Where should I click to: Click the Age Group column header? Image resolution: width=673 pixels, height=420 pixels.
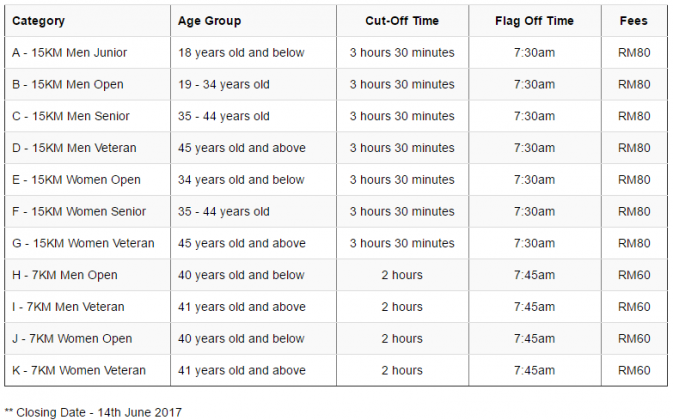click(209, 21)
